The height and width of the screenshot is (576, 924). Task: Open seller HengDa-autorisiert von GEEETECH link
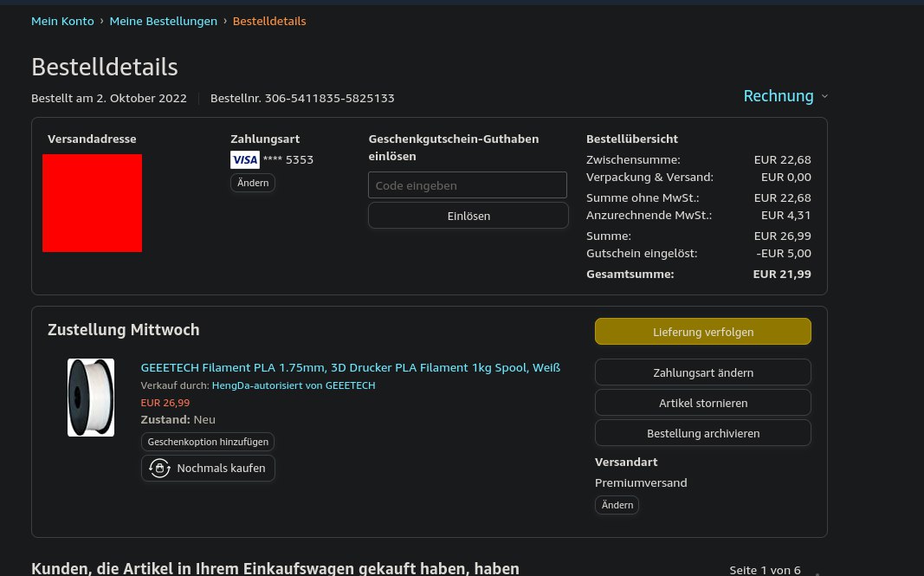(x=293, y=385)
